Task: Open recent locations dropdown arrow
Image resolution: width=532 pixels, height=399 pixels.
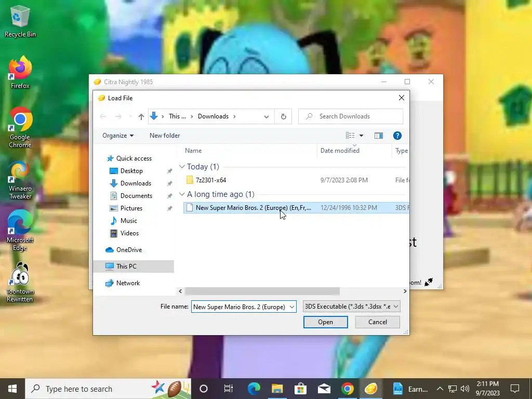Action: (130, 116)
